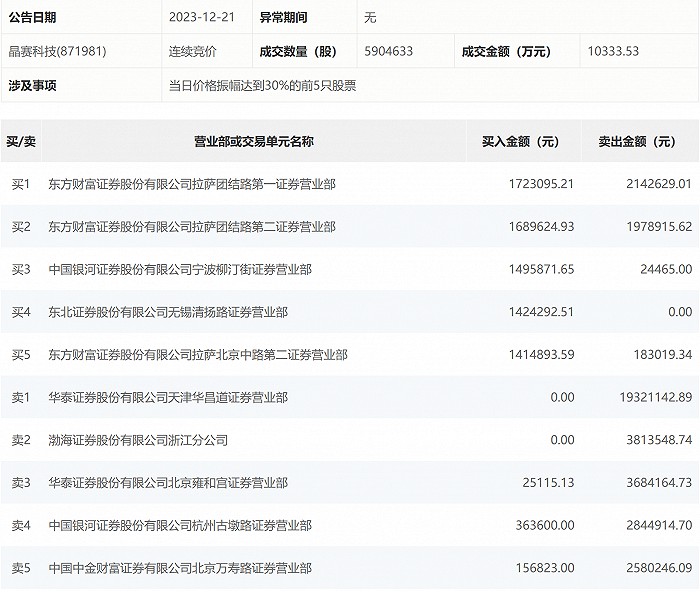Click sell amount 1978915.62
This screenshot has width=700, height=591.
click(659, 227)
